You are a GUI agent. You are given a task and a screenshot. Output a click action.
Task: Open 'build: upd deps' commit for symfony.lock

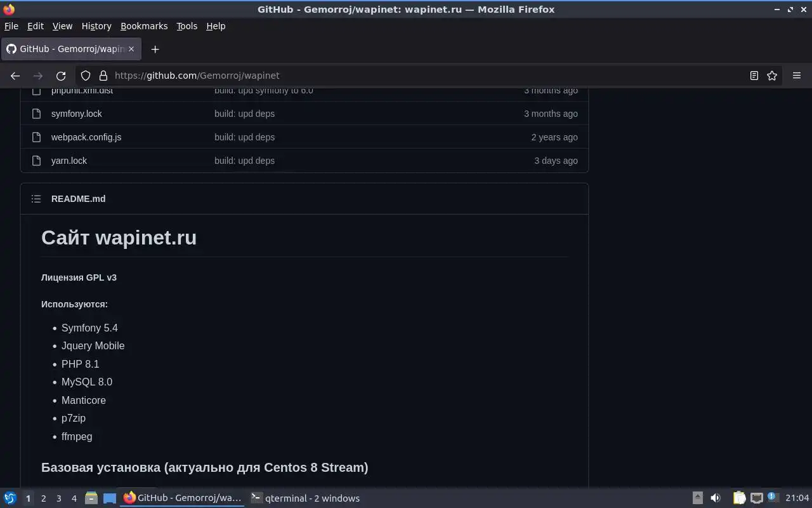(x=244, y=114)
